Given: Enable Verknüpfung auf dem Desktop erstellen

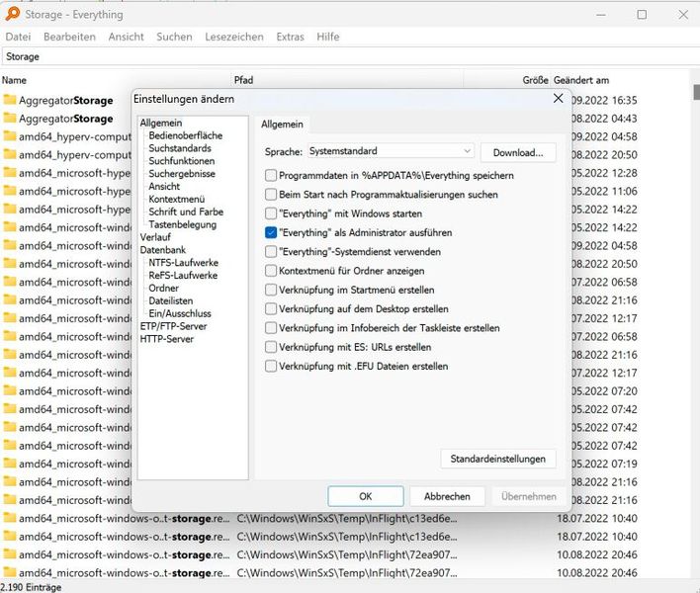Looking at the screenshot, I should [271, 308].
